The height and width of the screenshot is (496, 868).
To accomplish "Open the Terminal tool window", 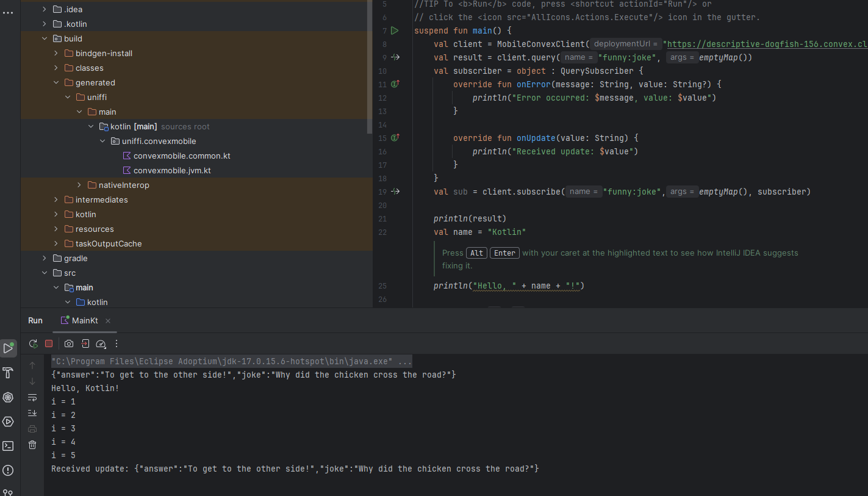I will click(x=8, y=446).
